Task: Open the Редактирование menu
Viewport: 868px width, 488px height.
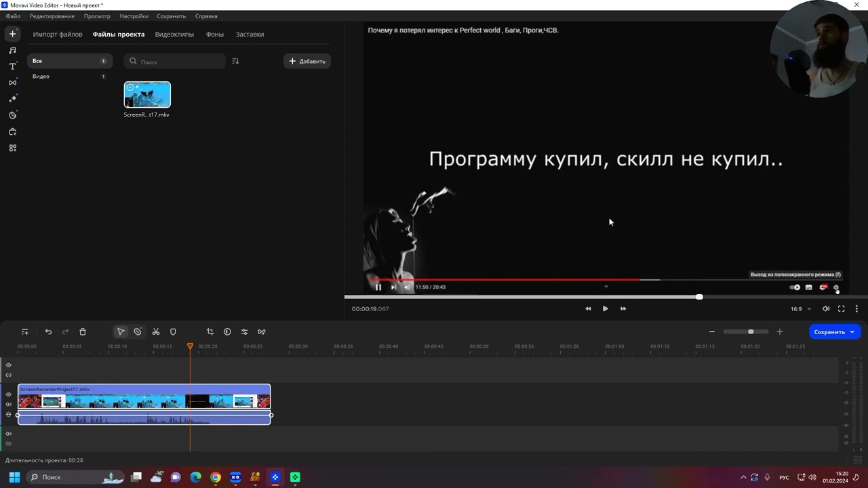Action: [52, 16]
